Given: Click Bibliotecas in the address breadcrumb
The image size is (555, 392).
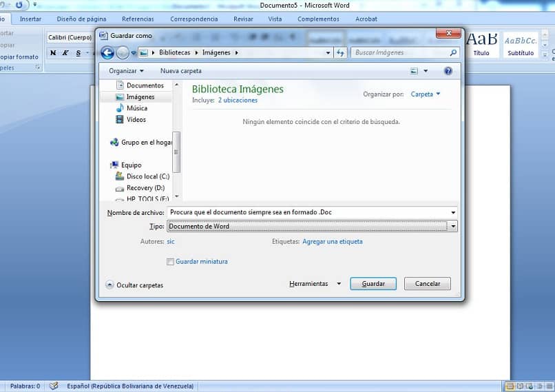Looking at the screenshot, I should click(174, 53).
